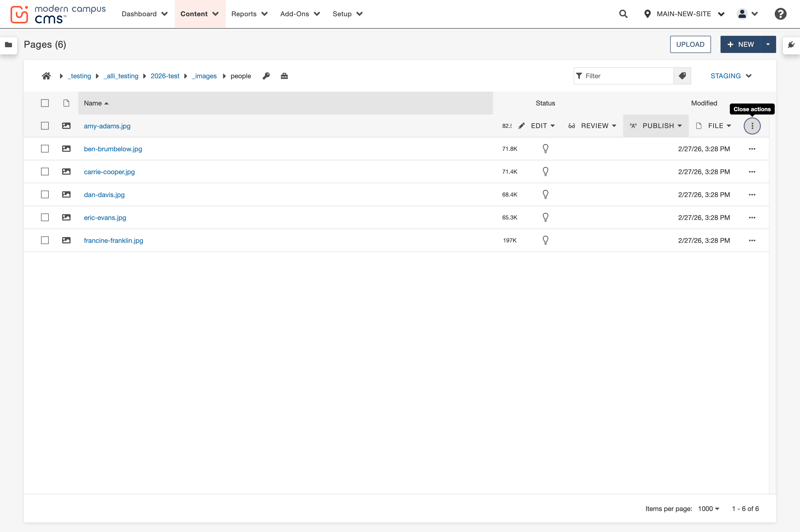Screen dimensions: 800x532
Task: Check the box for carrie-cooper.jpg
Action: click(x=45, y=172)
